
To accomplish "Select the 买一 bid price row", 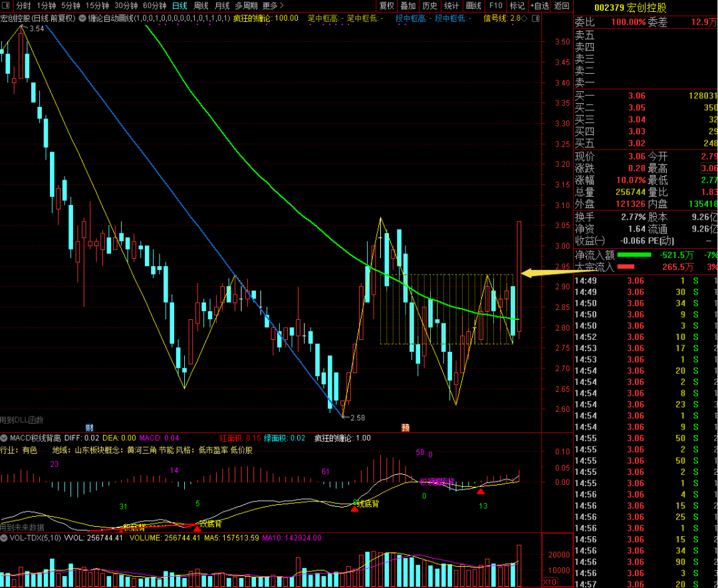I will point(646,96).
